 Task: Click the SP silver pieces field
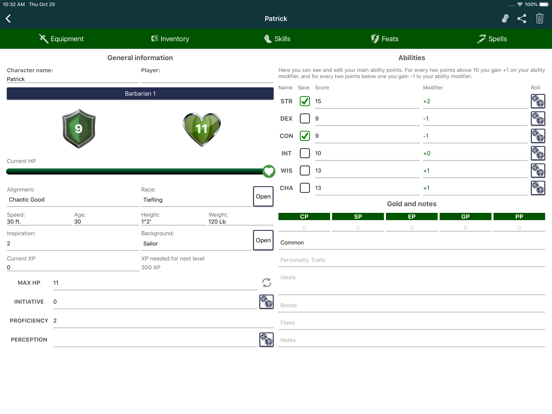(358, 228)
